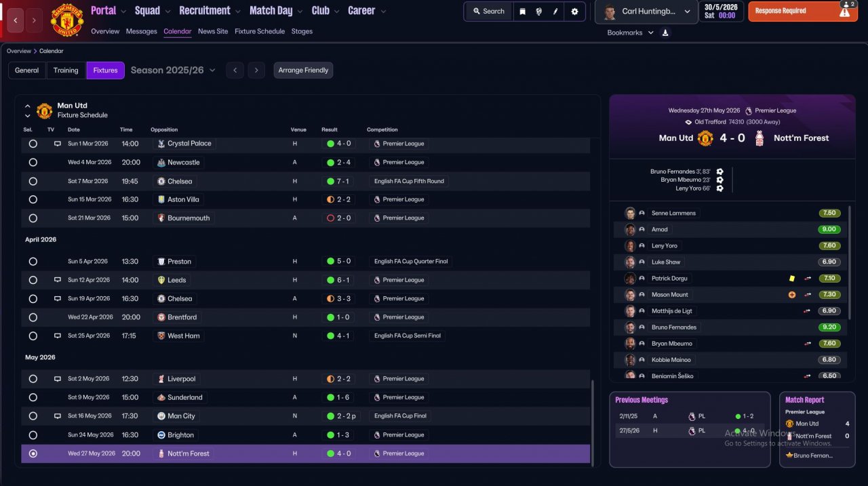The height and width of the screenshot is (486, 868).
Task: Open the goal ball icon next to Leny Yoro 66'
Action: 719,188
